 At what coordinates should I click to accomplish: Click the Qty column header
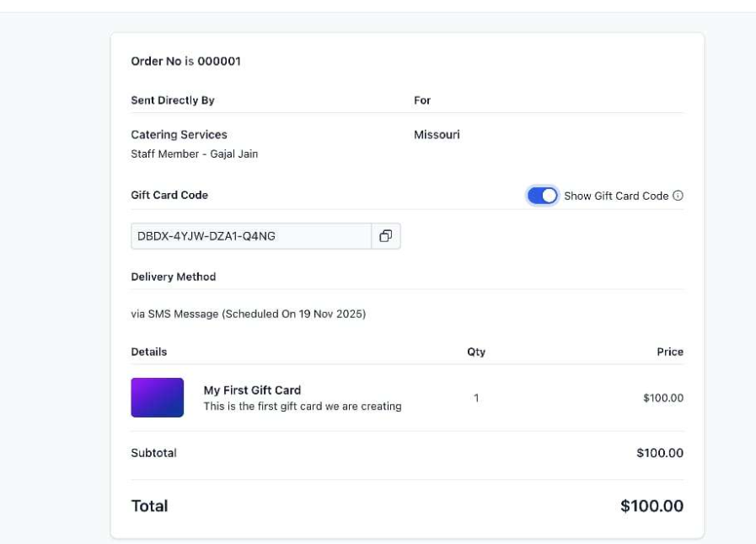(476, 352)
